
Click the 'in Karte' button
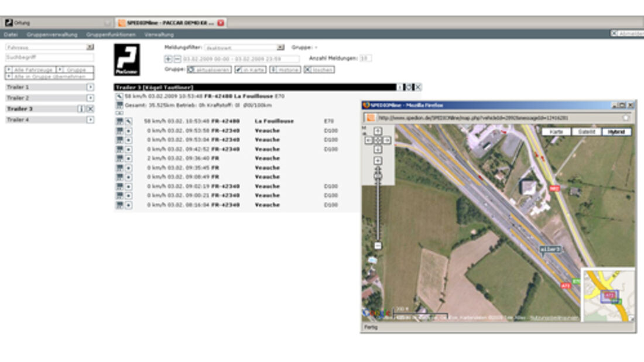(x=250, y=70)
